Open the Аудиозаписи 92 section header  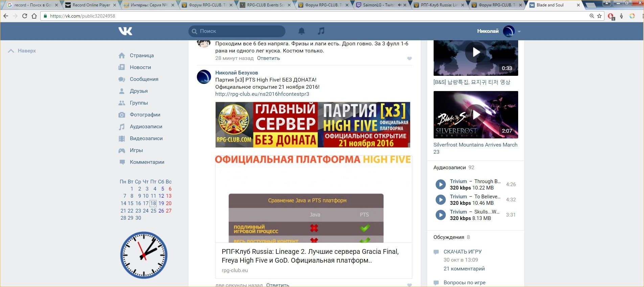tap(454, 168)
